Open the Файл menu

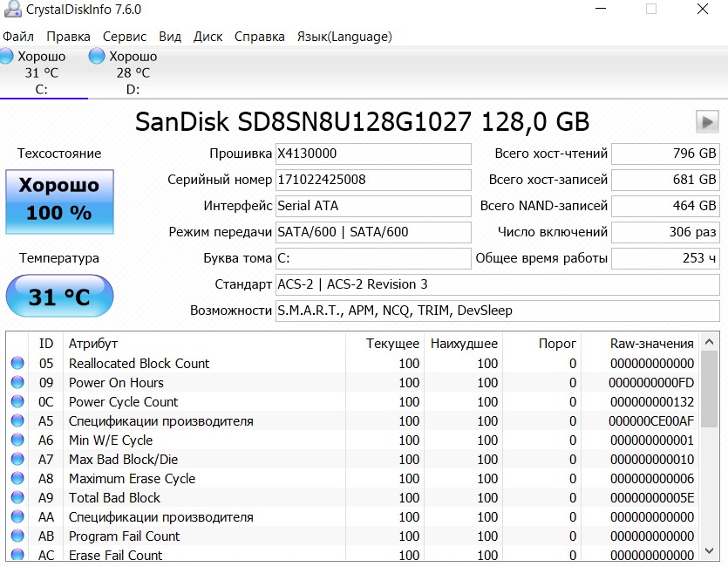(x=18, y=37)
